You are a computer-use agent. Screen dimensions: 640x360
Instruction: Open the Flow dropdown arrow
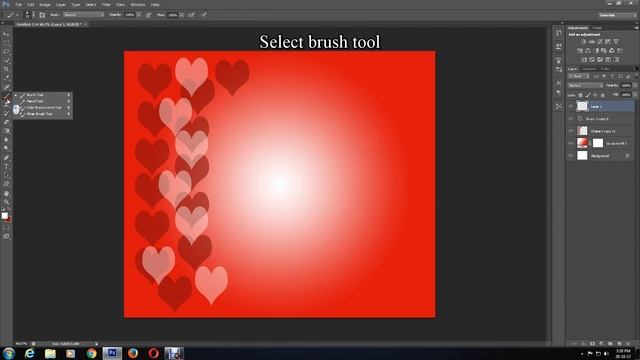181,15
